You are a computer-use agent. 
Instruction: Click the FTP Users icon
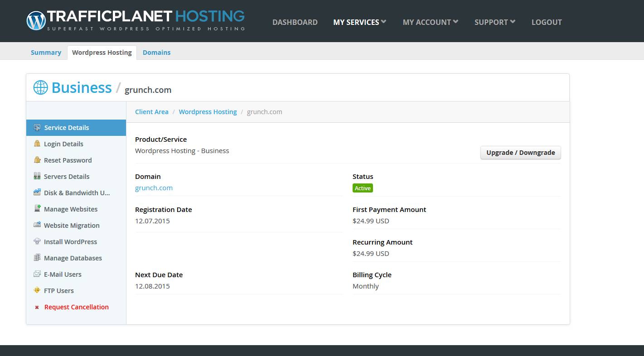point(37,290)
